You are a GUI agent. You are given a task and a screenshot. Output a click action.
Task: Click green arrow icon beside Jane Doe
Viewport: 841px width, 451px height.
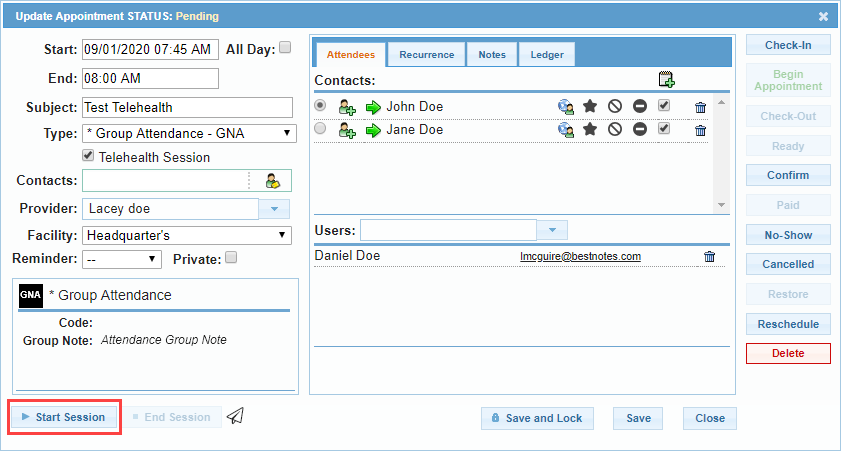[x=373, y=130]
